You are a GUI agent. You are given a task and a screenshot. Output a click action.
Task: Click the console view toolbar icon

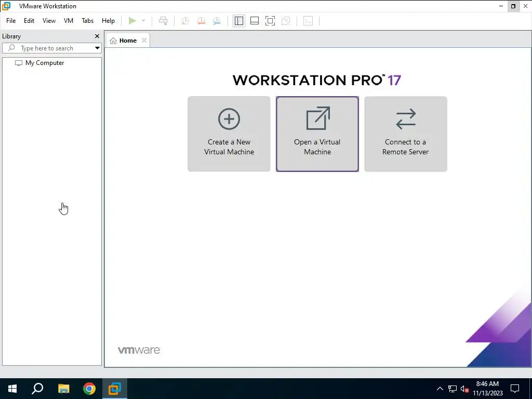308,21
